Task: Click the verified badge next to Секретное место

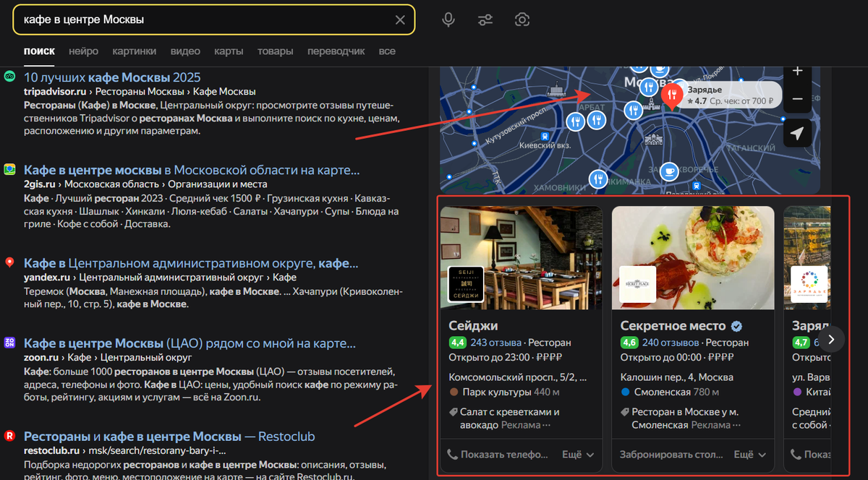Action: (x=736, y=325)
